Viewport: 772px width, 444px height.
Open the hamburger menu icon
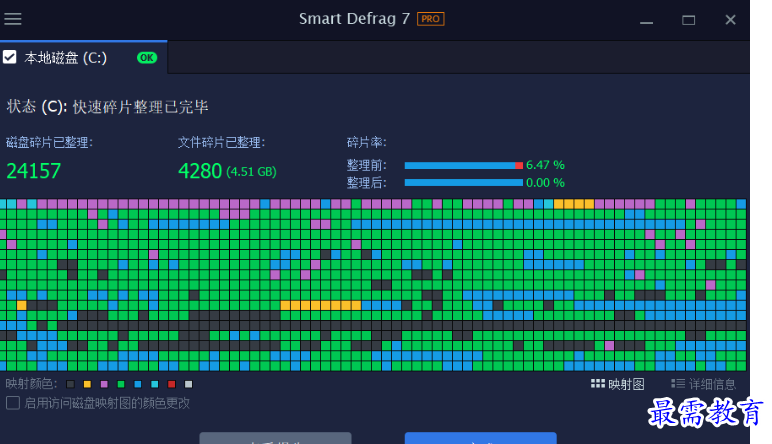(x=13, y=19)
